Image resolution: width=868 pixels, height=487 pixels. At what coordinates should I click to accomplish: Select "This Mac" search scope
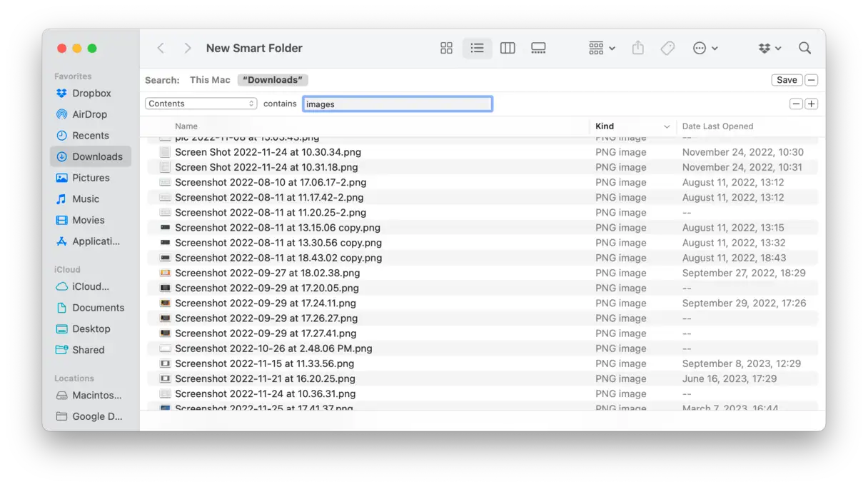tap(210, 80)
